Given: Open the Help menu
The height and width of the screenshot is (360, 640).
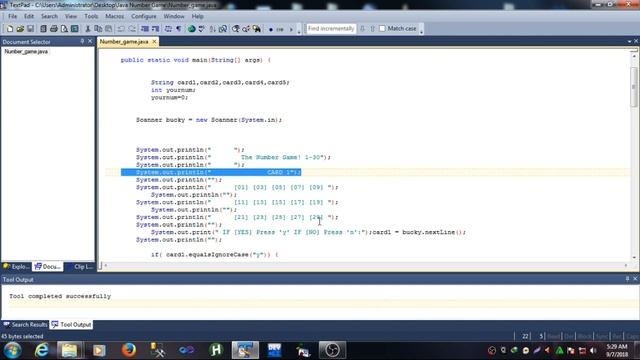Looking at the screenshot, I should (x=198, y=16).
